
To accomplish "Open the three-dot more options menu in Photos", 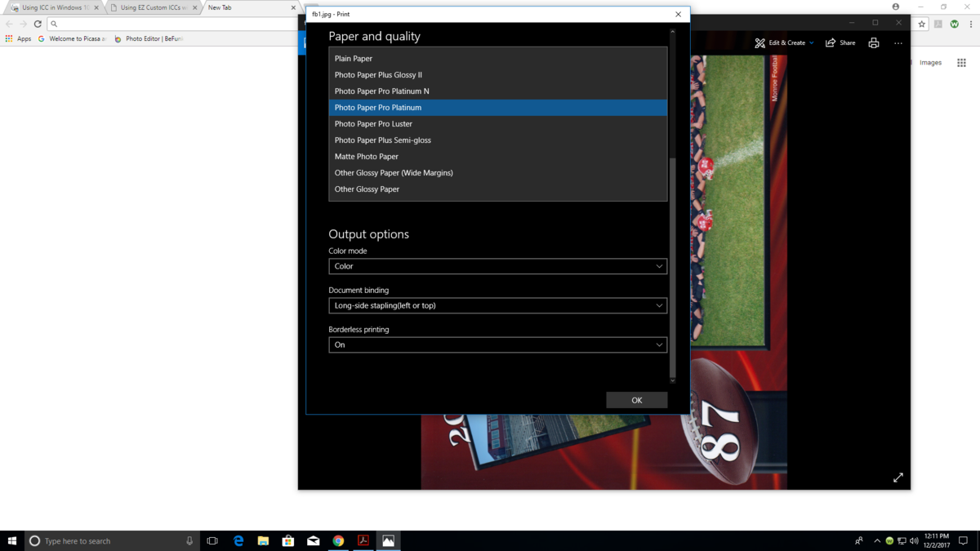I will pyautogui.click(x=898, y=43).
